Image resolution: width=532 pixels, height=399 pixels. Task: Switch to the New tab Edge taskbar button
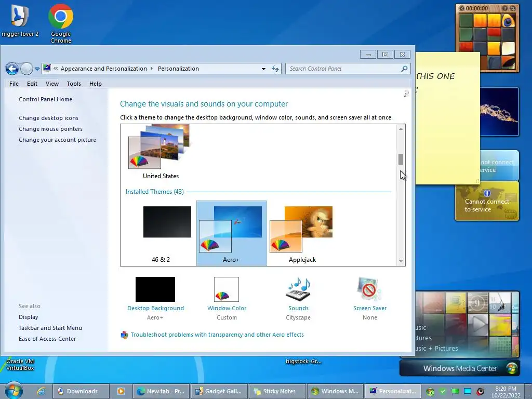click(x=161, y=391)
